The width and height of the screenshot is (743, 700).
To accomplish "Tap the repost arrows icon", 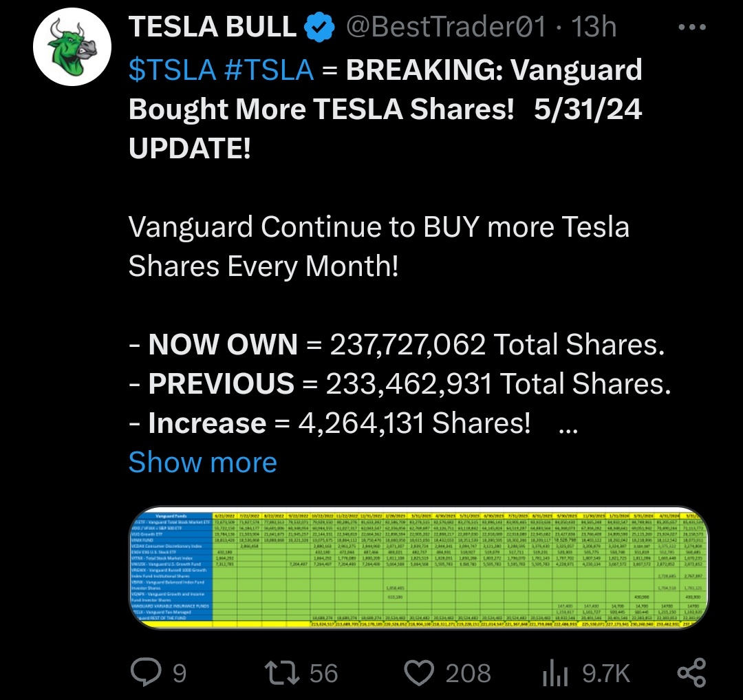I will (x=283, y=672).
